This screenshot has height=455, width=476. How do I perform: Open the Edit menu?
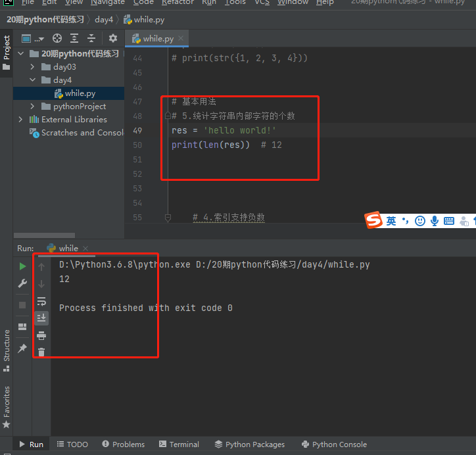pos(49,3)
